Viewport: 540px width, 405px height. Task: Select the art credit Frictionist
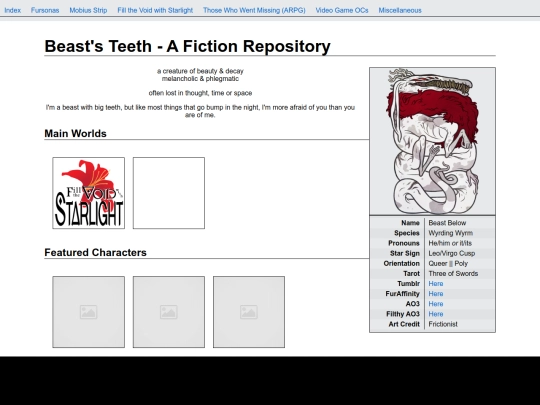click(x=443, y=324)
